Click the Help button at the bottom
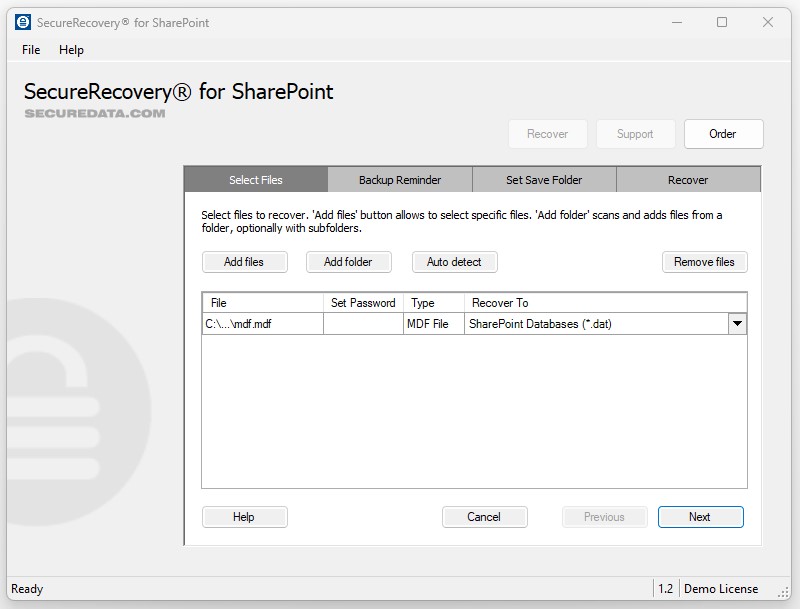 click(244, 517)
